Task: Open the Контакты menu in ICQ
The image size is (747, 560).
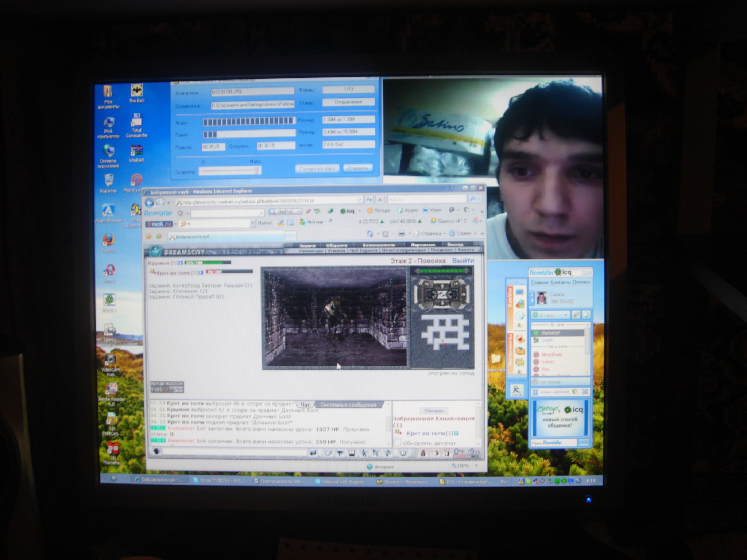Action: pyautogui.click(x=560, y=282)
